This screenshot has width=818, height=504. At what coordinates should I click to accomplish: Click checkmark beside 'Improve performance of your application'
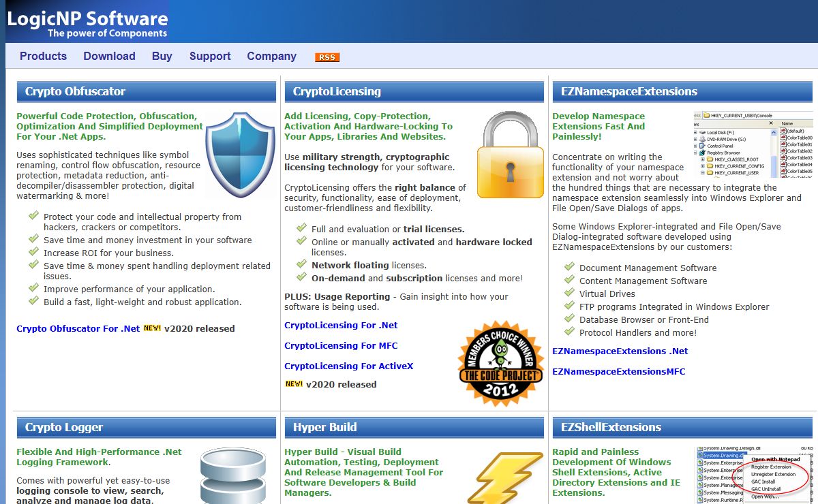coord(33,287)
